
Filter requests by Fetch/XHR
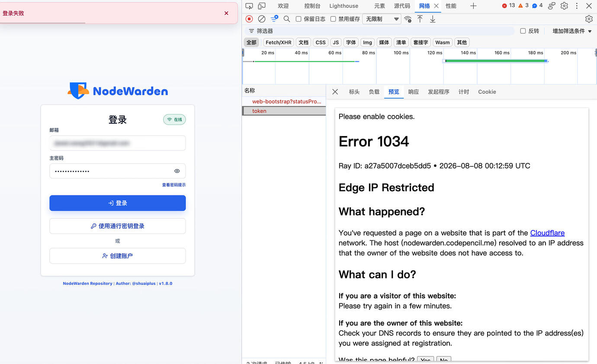[279, 42]
